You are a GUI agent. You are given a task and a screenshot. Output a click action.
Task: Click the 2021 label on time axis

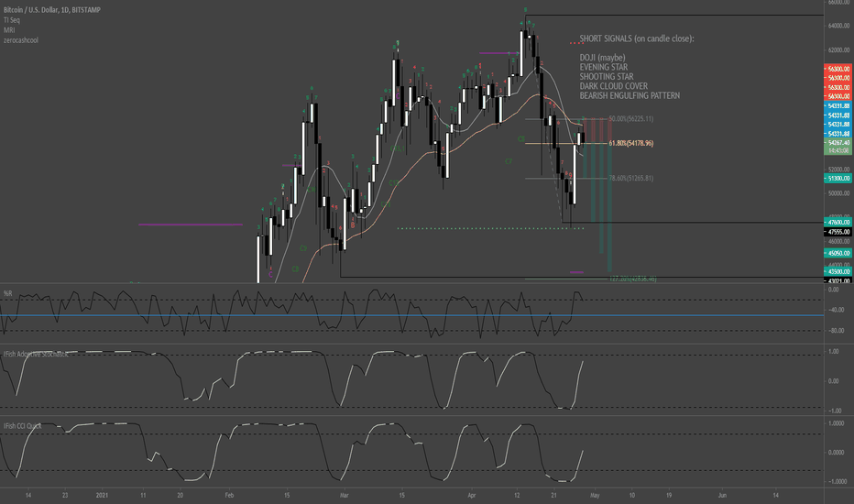tap(102, 495)
